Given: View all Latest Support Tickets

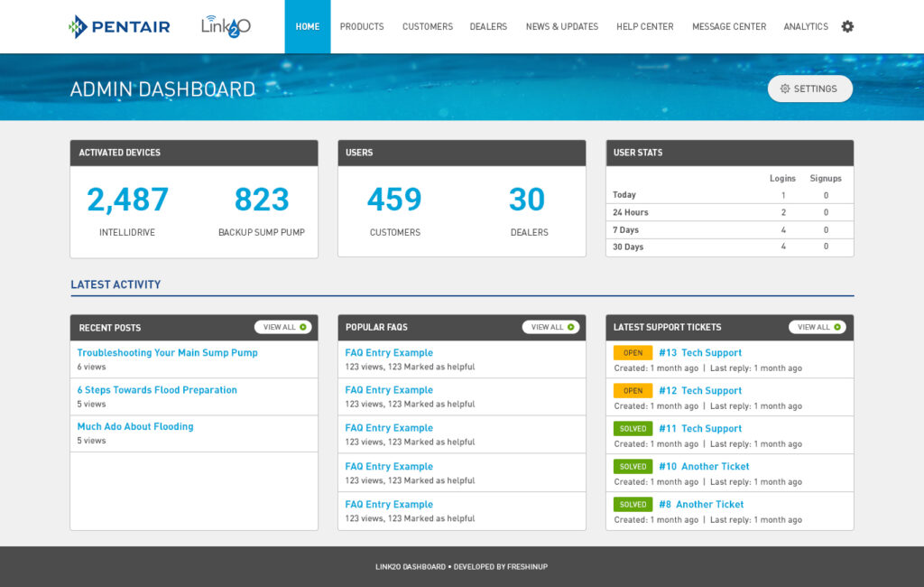Looking at the screenshot, I should click(x=817, y=327).
